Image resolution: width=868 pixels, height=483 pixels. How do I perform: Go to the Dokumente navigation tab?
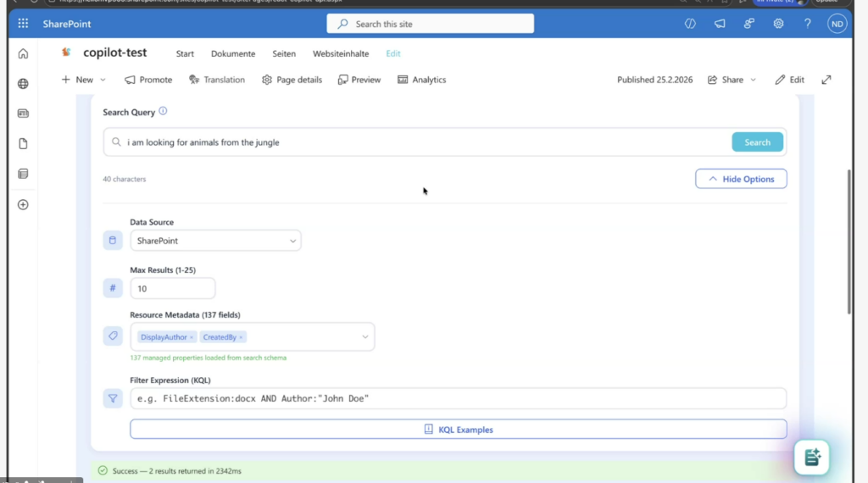point(233,53)
